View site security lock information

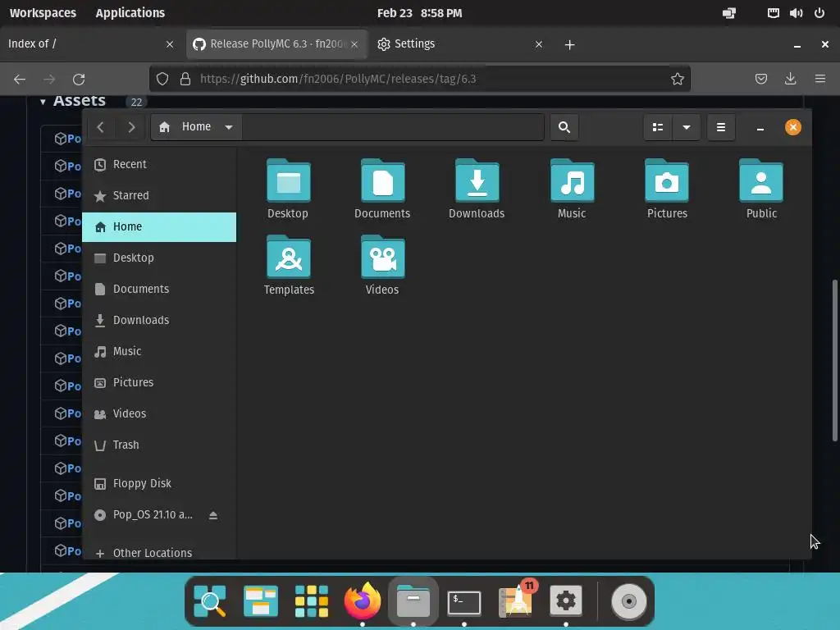(x=185, y=80)
